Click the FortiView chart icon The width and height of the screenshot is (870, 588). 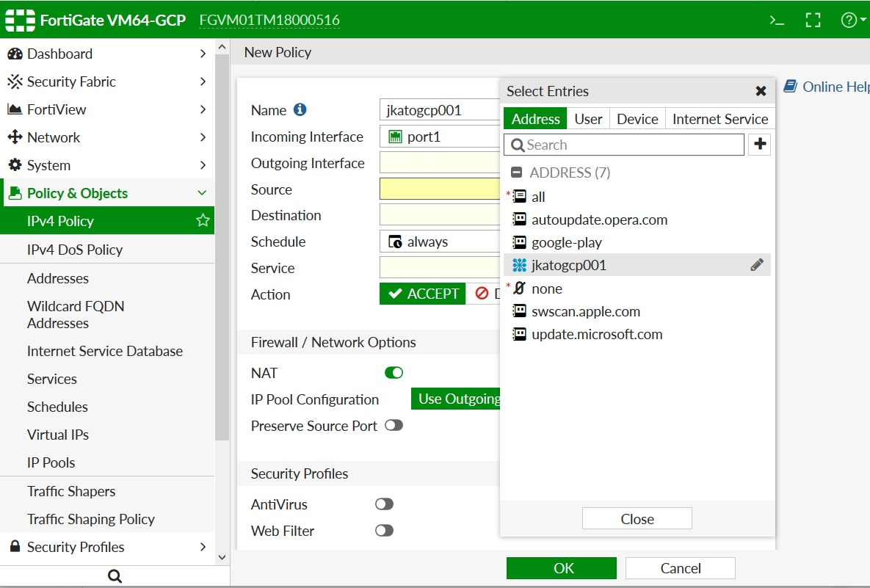tap(15, 109)
